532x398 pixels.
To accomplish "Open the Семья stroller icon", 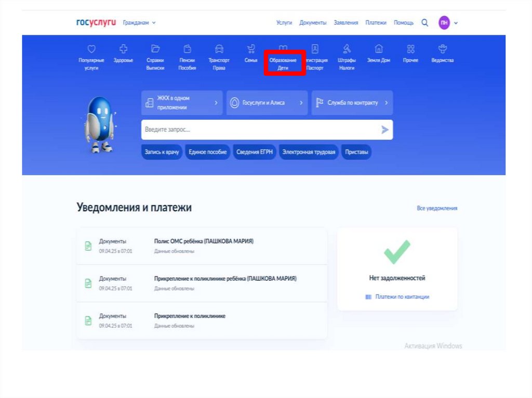I will pos(251,49).
